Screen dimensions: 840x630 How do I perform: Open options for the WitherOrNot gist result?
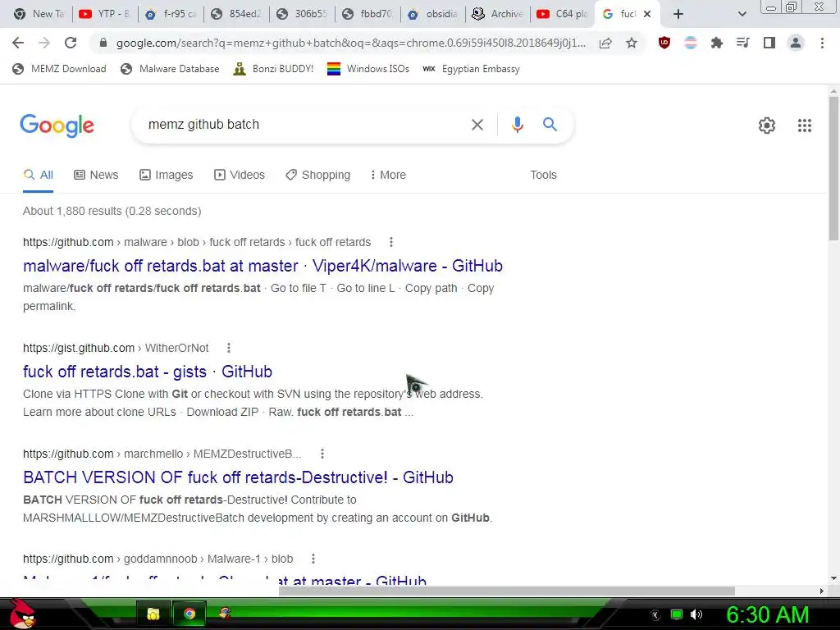(229, 348)
